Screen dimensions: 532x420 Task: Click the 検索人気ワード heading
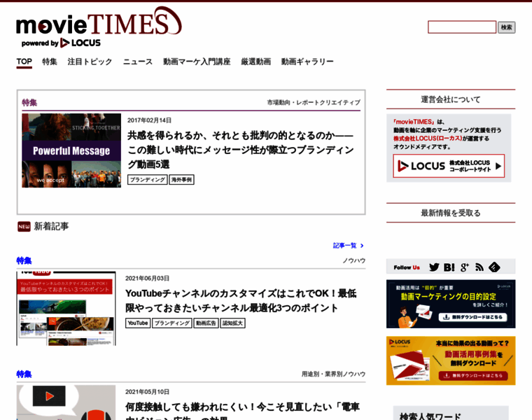430,416
